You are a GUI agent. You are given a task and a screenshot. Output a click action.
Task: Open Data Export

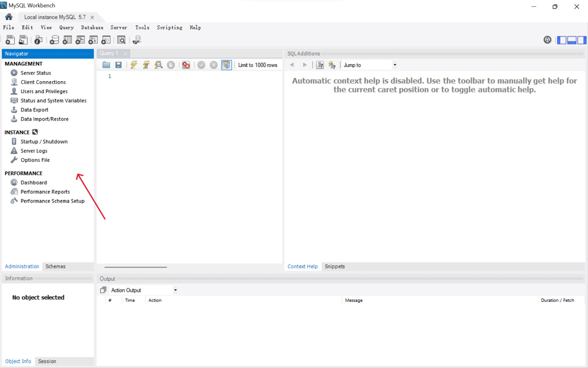point(34,110)
